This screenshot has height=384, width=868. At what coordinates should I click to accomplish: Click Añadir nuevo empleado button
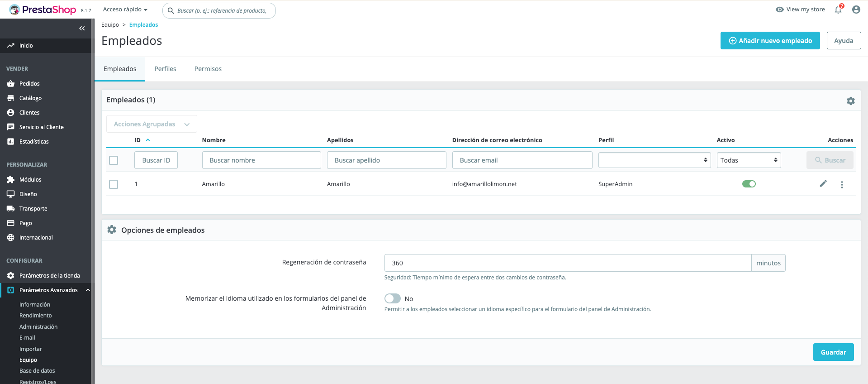coord(770,41)
